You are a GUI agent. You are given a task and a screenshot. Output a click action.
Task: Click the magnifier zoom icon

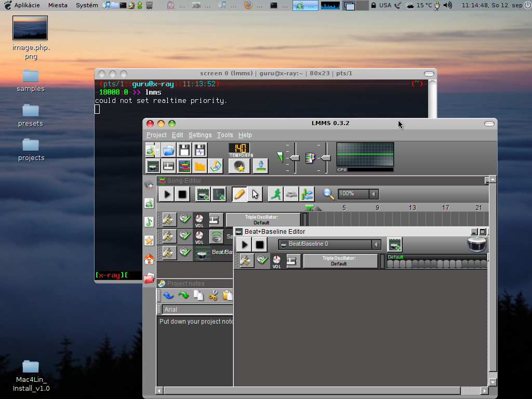click(328, 194)
